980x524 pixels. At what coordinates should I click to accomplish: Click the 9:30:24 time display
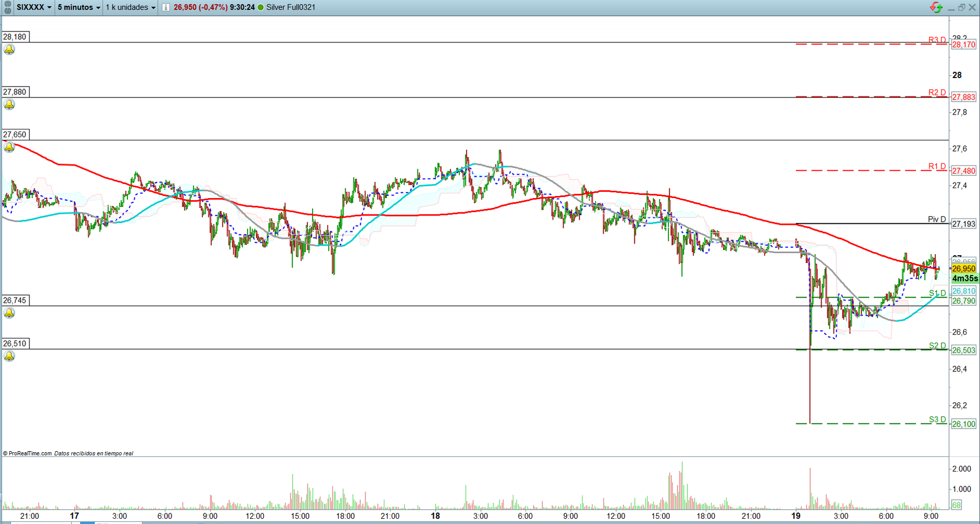(242, 7)
